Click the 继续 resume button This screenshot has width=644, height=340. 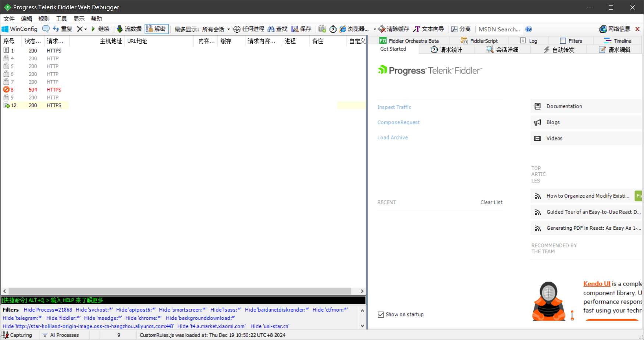tap(100, 29)
